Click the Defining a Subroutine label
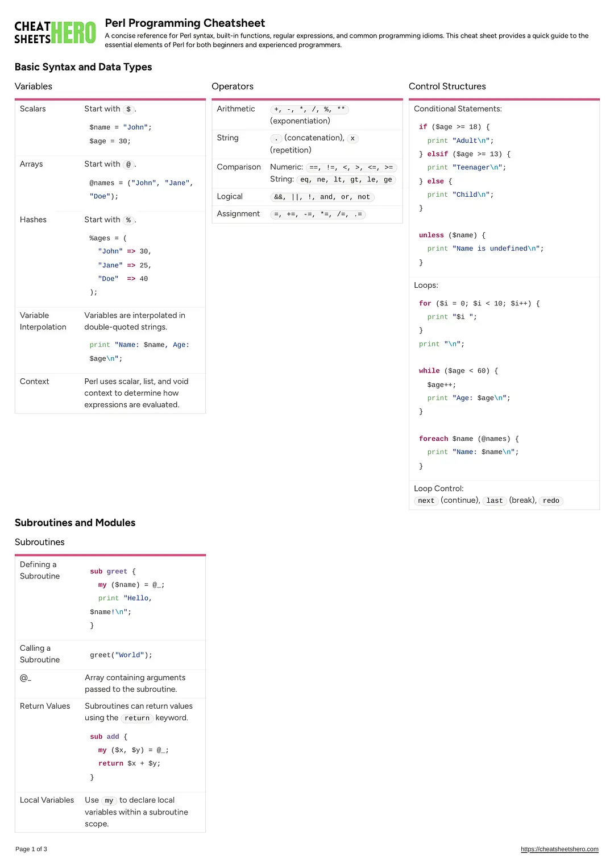The height and width of the screenshot is (868, 614). [x=40, y=571]
